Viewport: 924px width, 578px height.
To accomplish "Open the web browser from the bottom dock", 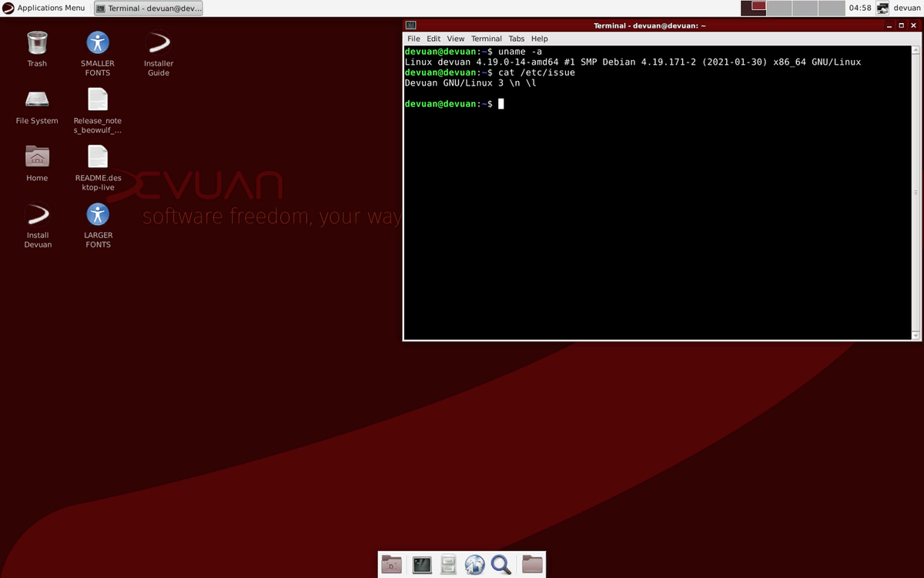I will click(475, 565).
